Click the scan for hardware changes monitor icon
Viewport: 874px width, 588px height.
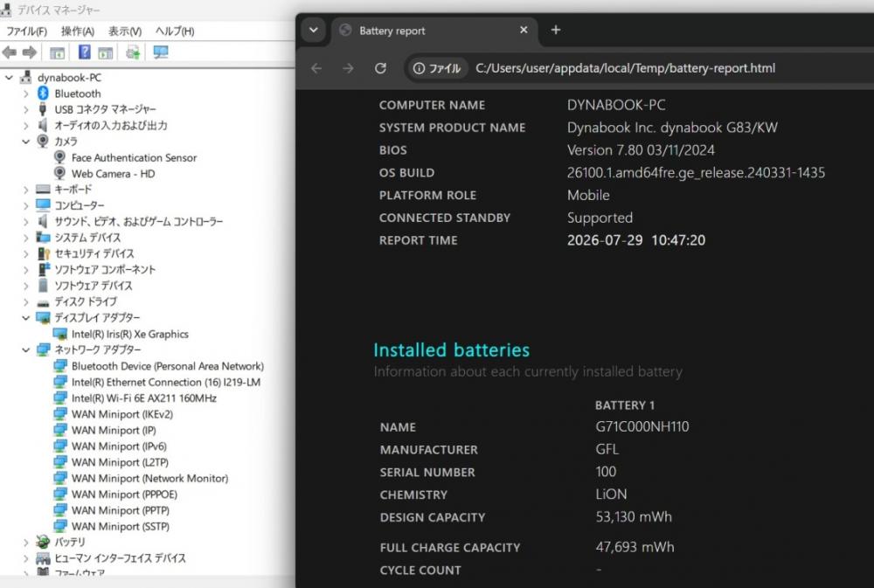(161, 52)
